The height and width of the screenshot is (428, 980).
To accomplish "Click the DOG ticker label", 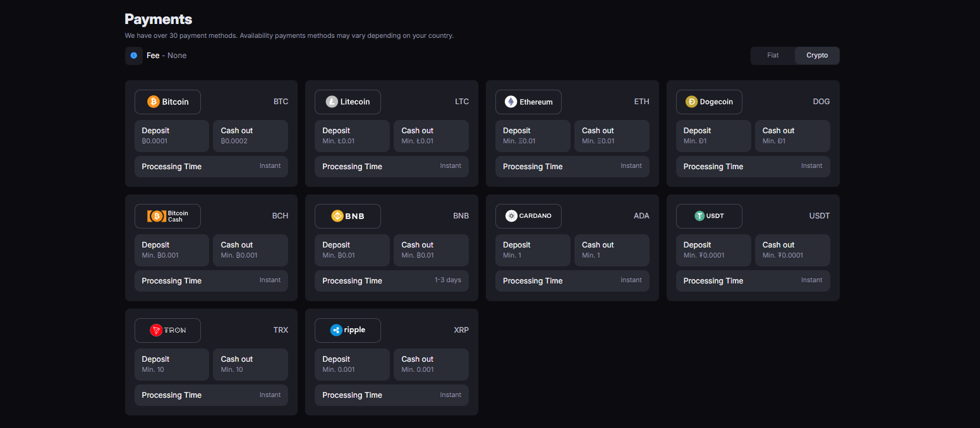I will coord(821,102).
